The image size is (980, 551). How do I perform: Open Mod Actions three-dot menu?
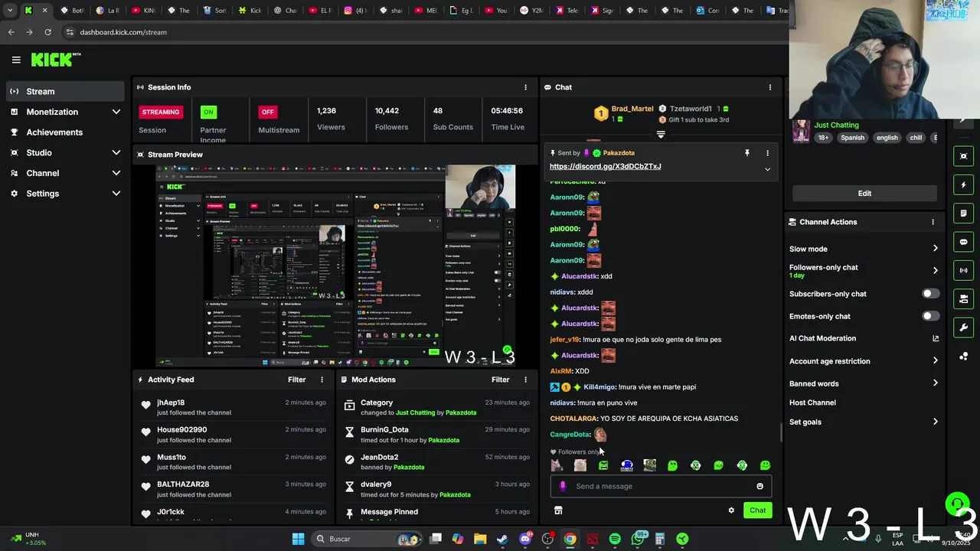[525, 380]
